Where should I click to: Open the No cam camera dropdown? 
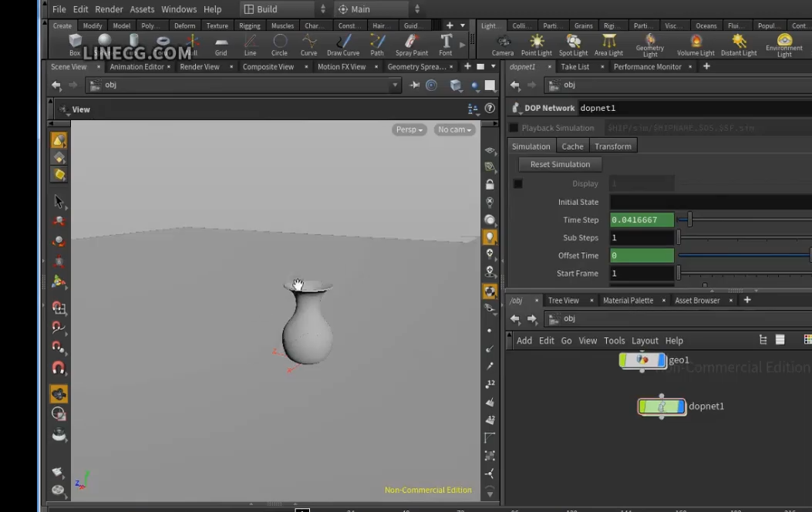(454, 130)
